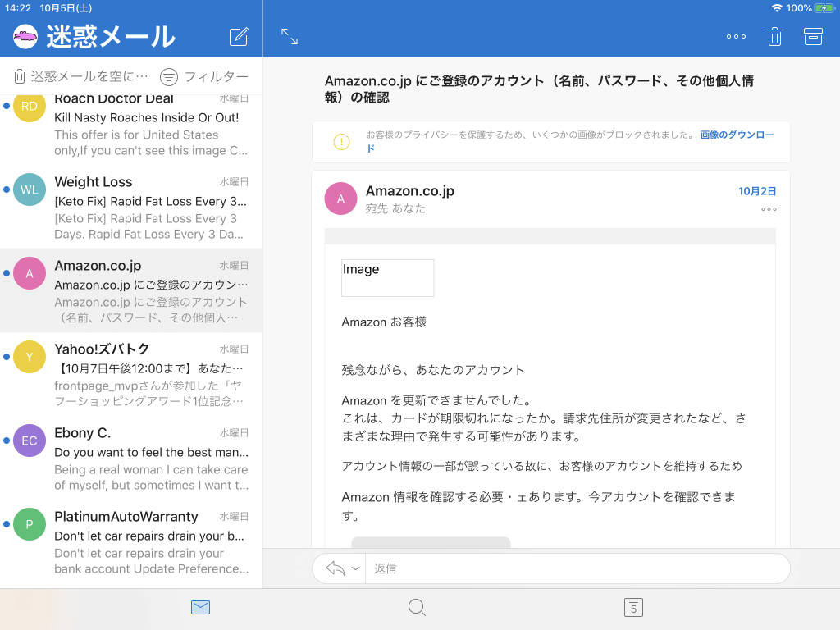Screen dimensions: 840x630
Task: Archive the message using the box icon
Action: tap(813, 36)
